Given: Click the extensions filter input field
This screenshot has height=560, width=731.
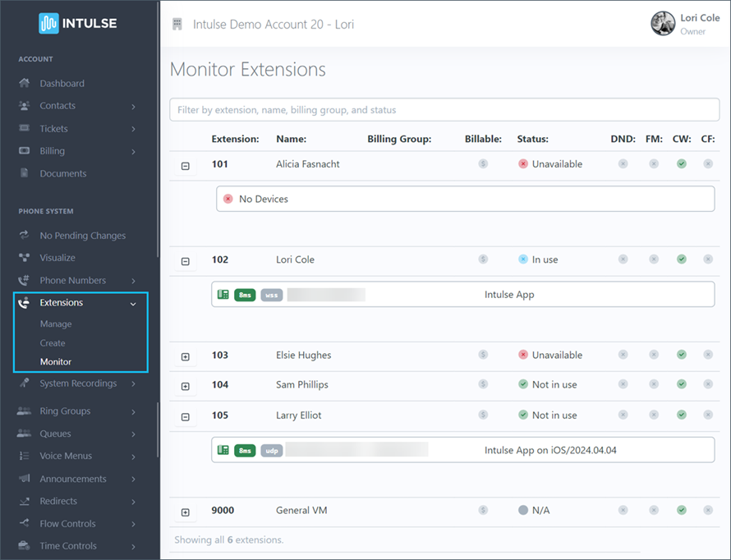Looking at the screenshot, I should [x=444, y=109].
